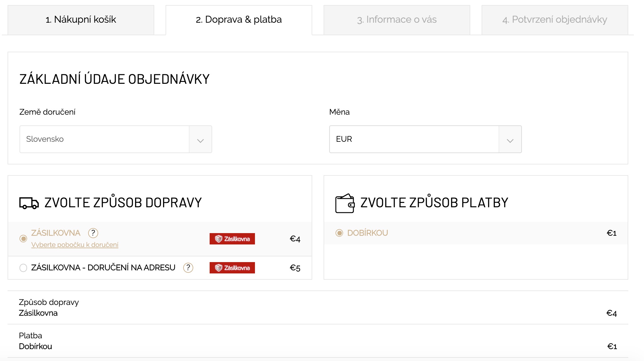Click Vyberte pobočku k doručení link

[x=75, y=245]
